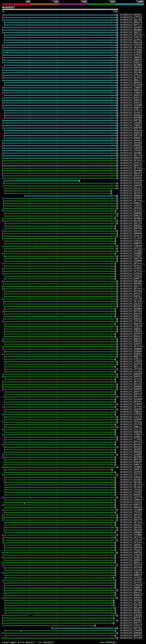Open hit UniRef100_A5B0M3
146x644 pixels.
click(x=131, y=58)
